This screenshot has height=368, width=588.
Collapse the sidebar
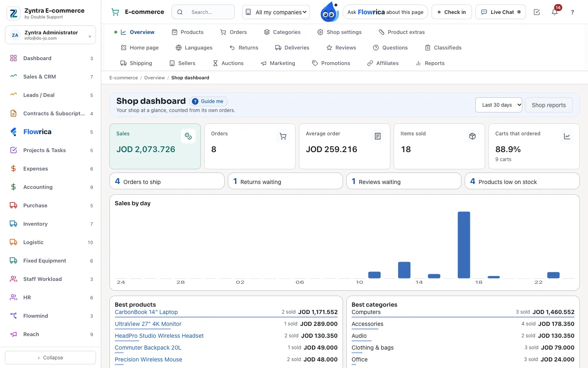(51, 358)
